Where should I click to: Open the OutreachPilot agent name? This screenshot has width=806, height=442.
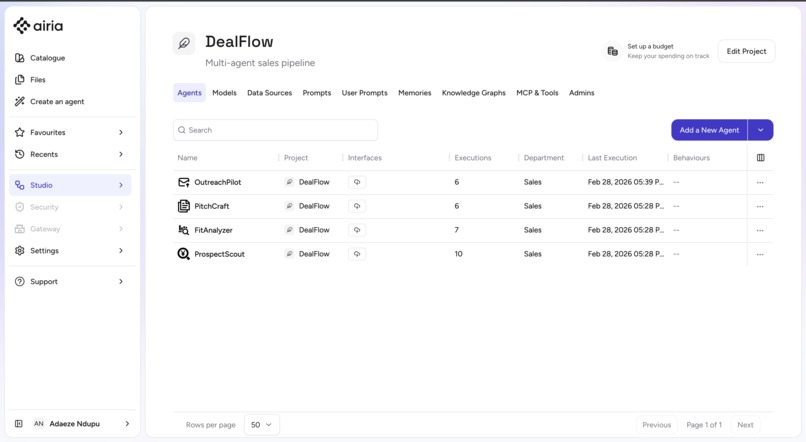click(x=217, y=182)
